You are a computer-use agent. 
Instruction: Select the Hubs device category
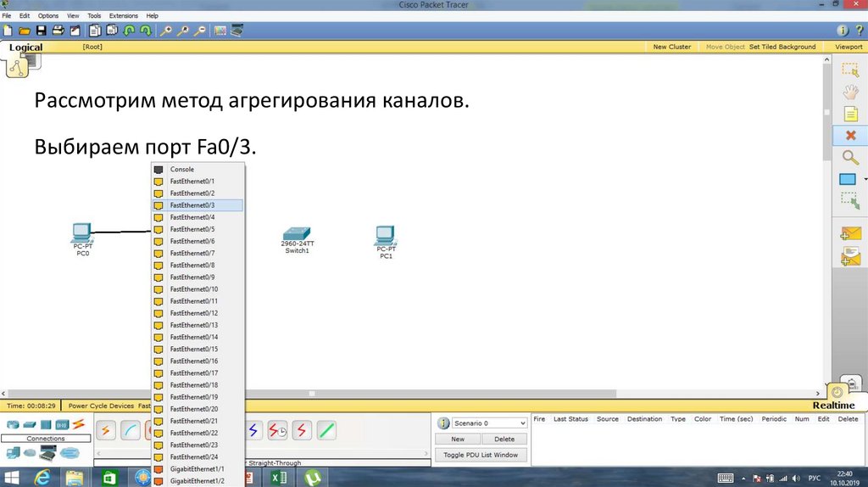(x=46, y=425)
